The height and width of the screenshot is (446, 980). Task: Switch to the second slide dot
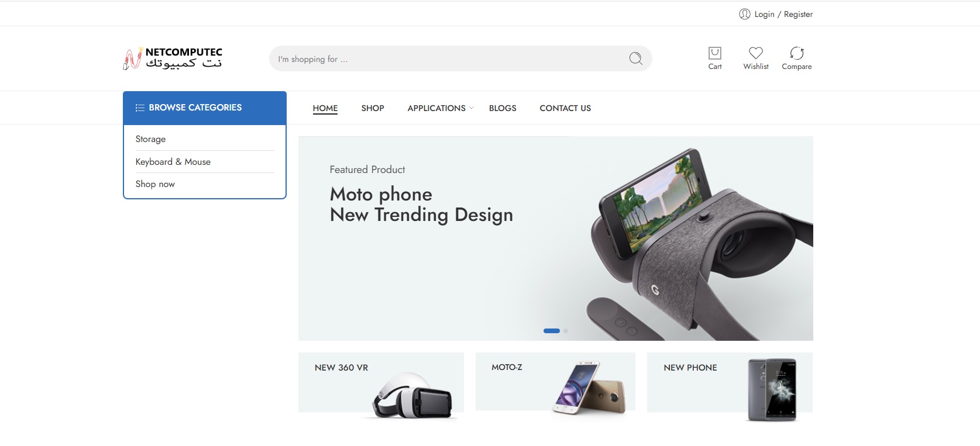(x=566, y=331)
